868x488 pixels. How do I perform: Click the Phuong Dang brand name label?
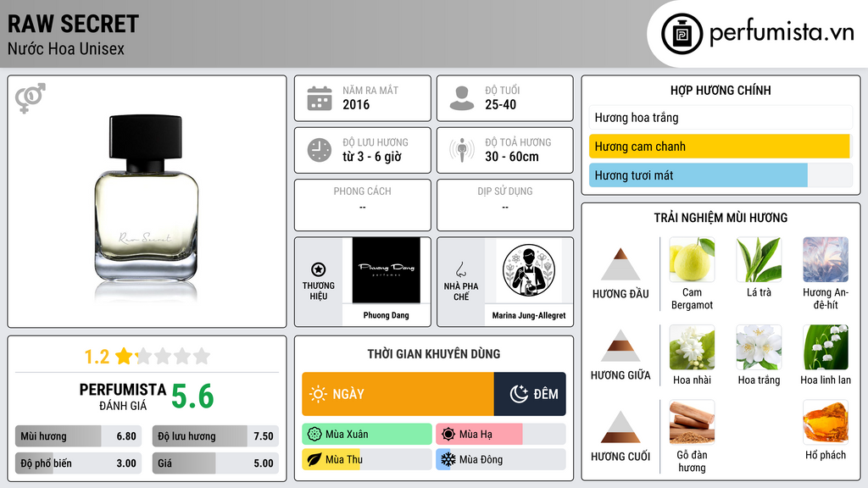387,315
